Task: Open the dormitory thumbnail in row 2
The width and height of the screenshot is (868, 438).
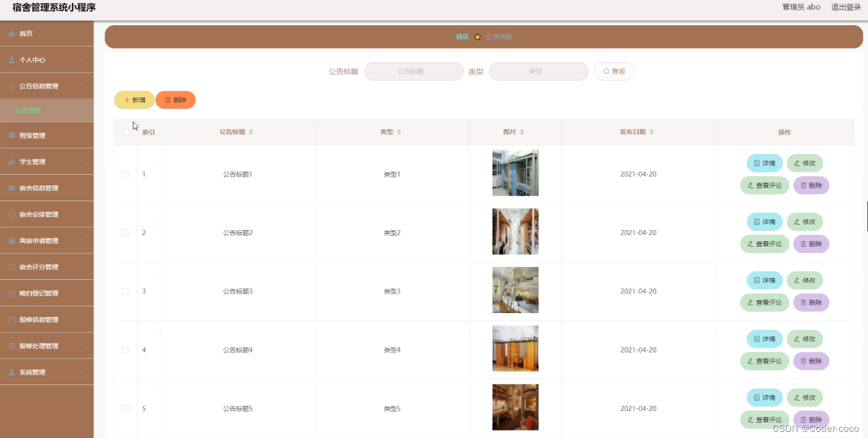Action: click(515, 232)
